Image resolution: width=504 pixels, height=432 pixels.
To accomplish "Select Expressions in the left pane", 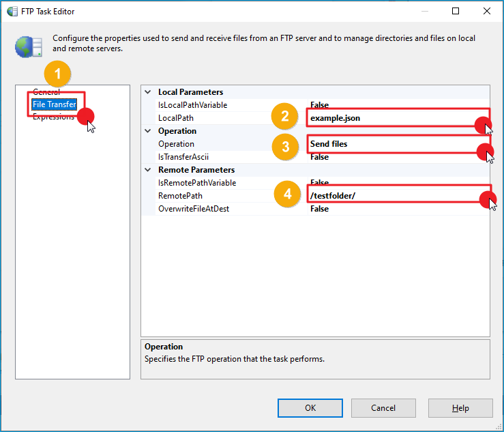I will (53, 117).
